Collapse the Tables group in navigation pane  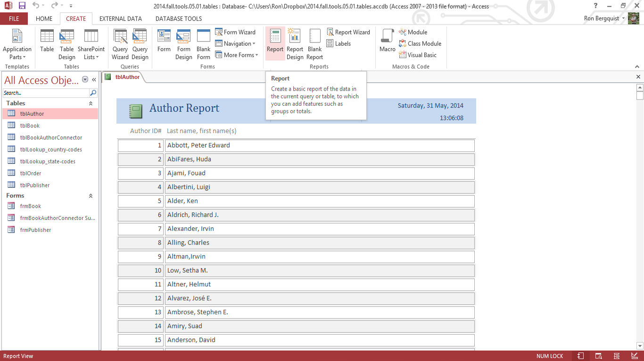(91, 103)
